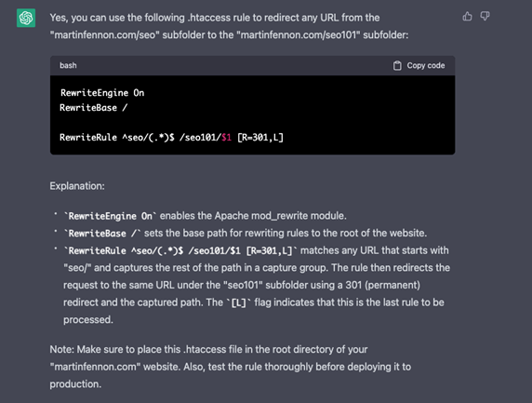532x403 pixels.
Task: Mark the response with thumbs down
Action: click(485, 16)
